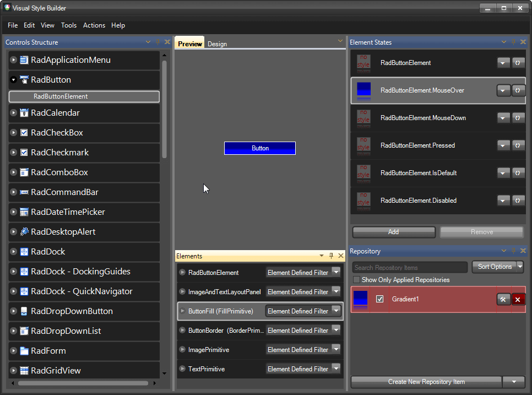Screen dimensions: 532x395
Task: Delete Gradient1 using the red X icon
Action: [x=518, y=299]
